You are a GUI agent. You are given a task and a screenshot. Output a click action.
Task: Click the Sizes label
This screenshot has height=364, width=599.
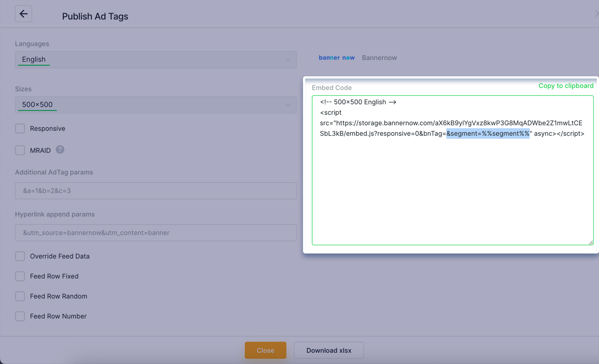23,89
